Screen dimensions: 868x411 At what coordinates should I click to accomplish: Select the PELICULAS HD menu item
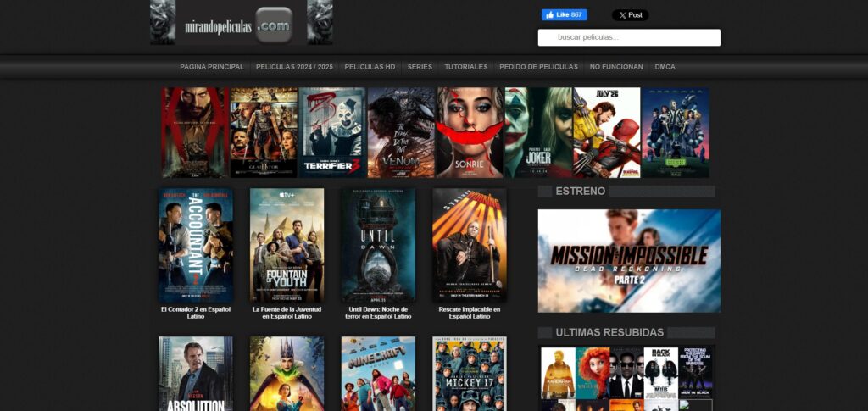coord(370,67)
